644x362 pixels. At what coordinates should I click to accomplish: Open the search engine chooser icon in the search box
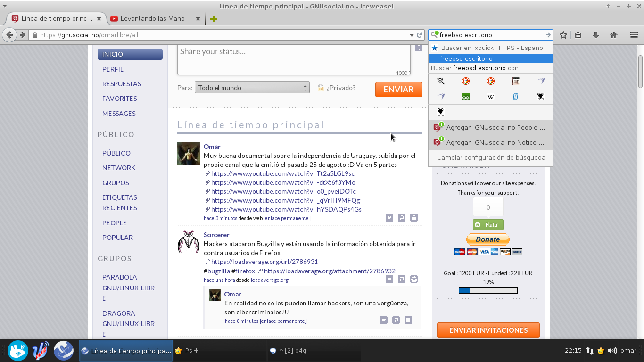(435, 34)
